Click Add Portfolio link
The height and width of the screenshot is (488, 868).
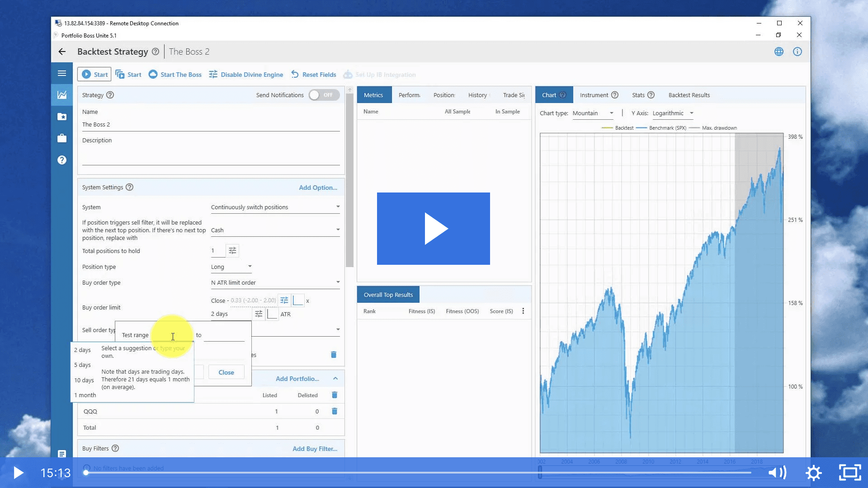point(297,379)
